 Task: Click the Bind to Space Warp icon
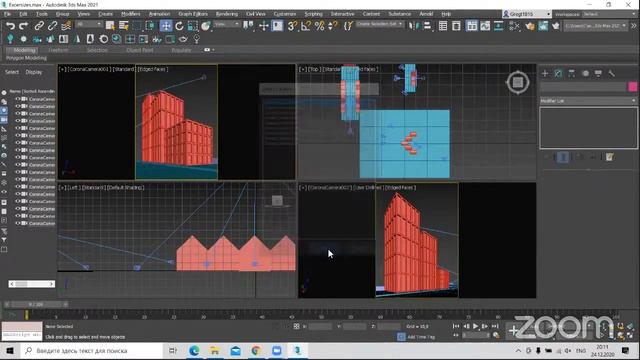66,26
